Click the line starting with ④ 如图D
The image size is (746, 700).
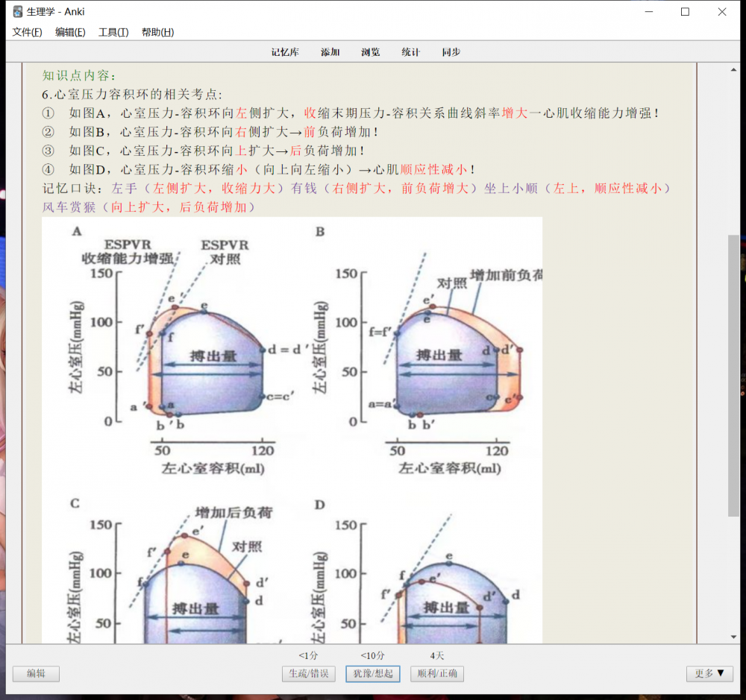tap(258, 170)
